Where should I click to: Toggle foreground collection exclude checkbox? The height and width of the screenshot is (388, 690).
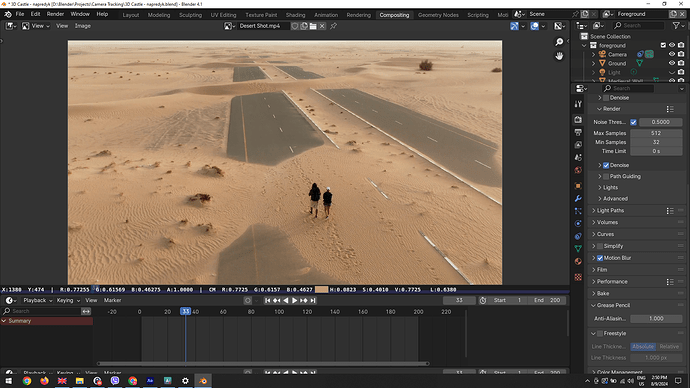(x=663, y=45)
